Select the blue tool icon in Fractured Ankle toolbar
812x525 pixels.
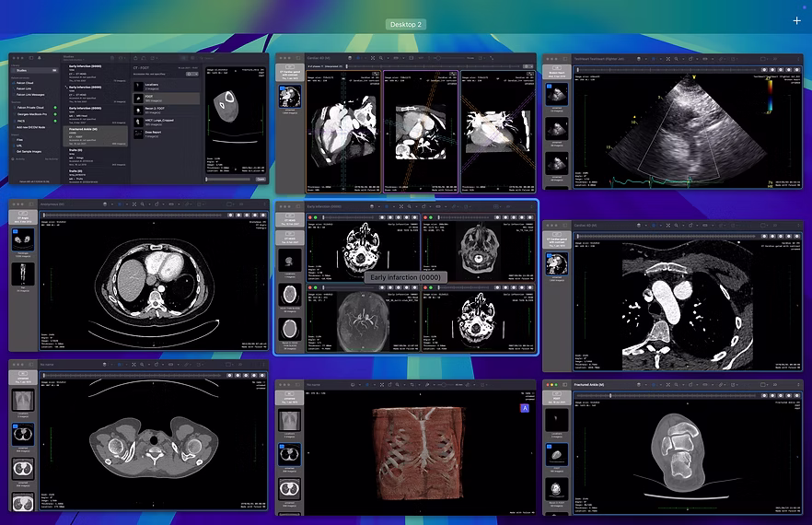click(654, 385)
